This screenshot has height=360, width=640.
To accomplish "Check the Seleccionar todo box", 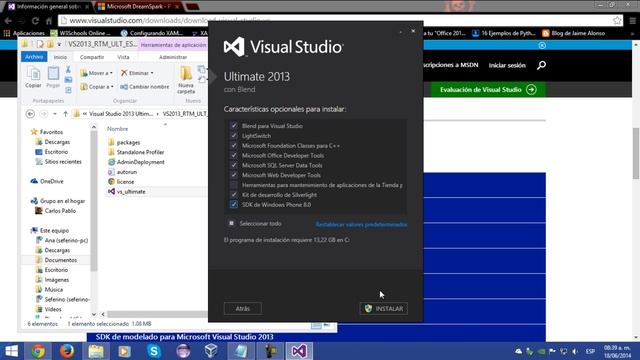I will click(x=231, y=223).
